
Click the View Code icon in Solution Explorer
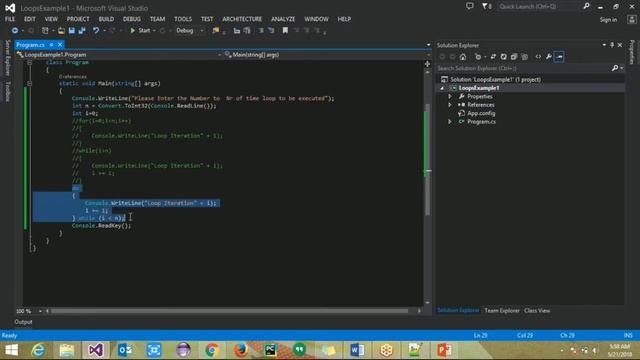coord(538,57)
